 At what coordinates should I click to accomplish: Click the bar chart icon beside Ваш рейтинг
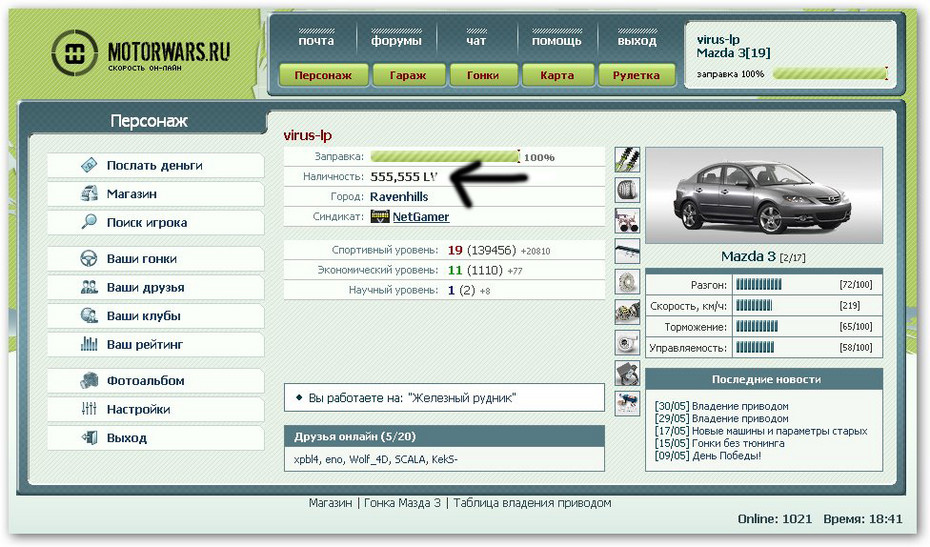click(x=89, y=344)
